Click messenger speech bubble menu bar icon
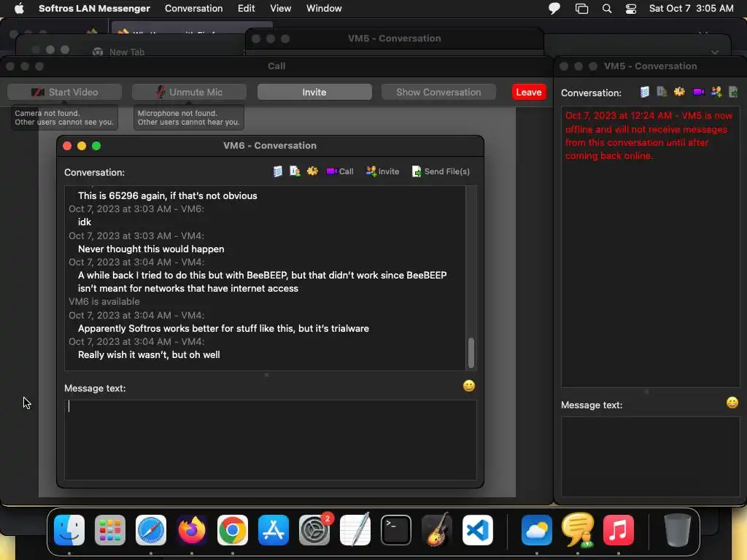The image size is (747, 560). click(x=554, y=9)
